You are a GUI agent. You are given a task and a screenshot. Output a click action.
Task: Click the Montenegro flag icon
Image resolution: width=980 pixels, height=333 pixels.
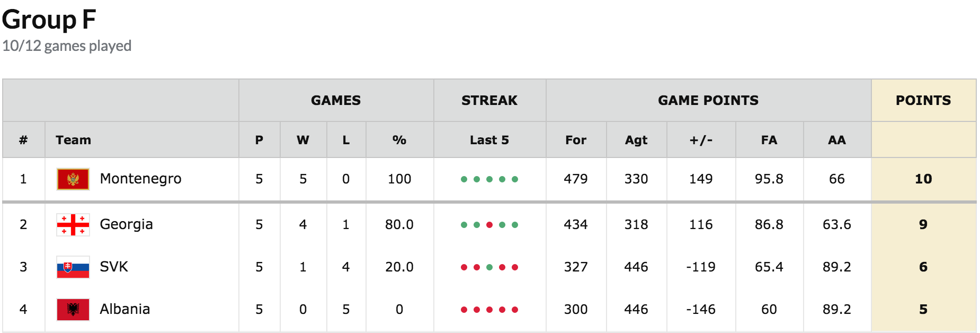pos(73,179)
